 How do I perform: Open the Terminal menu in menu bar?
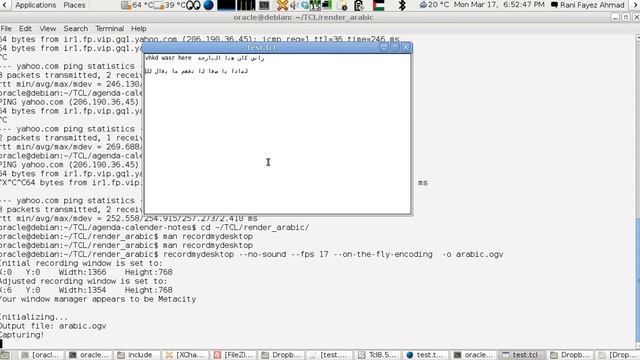[x=109, y=29]
